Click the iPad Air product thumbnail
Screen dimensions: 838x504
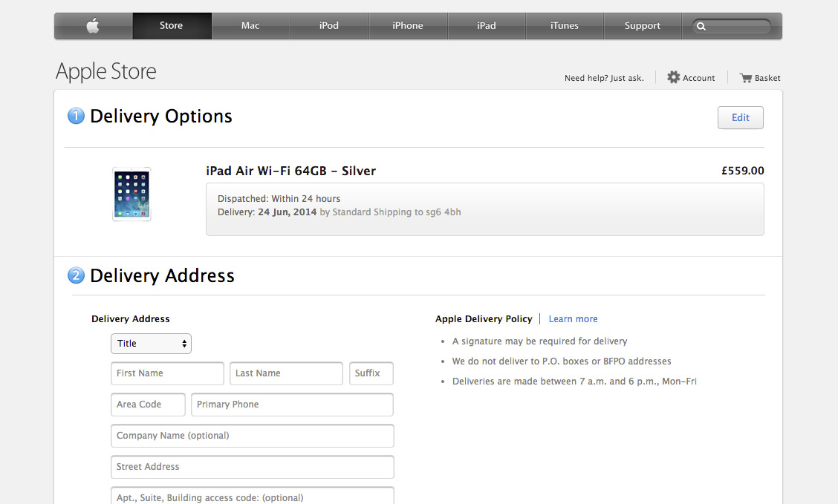pos(131,194)
